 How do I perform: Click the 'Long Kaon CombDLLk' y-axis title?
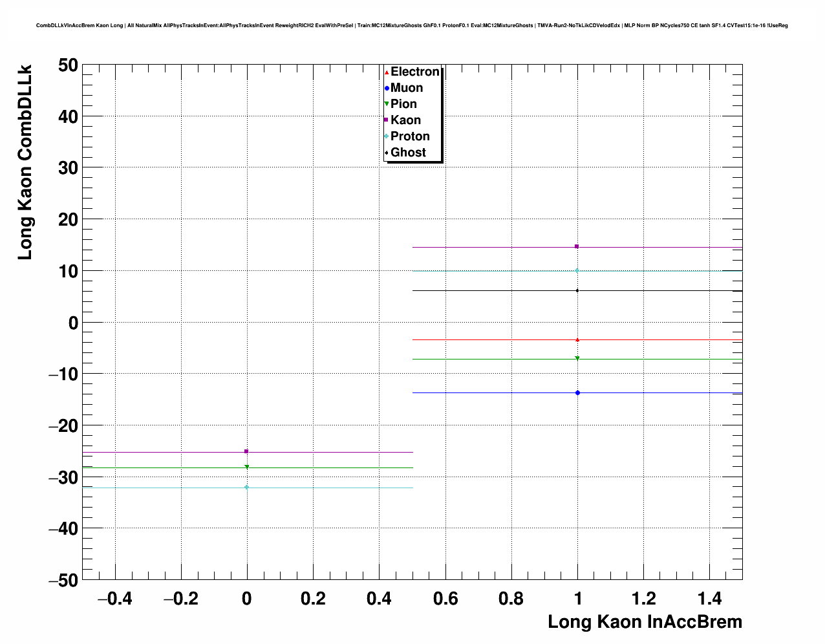coord(25,162)
